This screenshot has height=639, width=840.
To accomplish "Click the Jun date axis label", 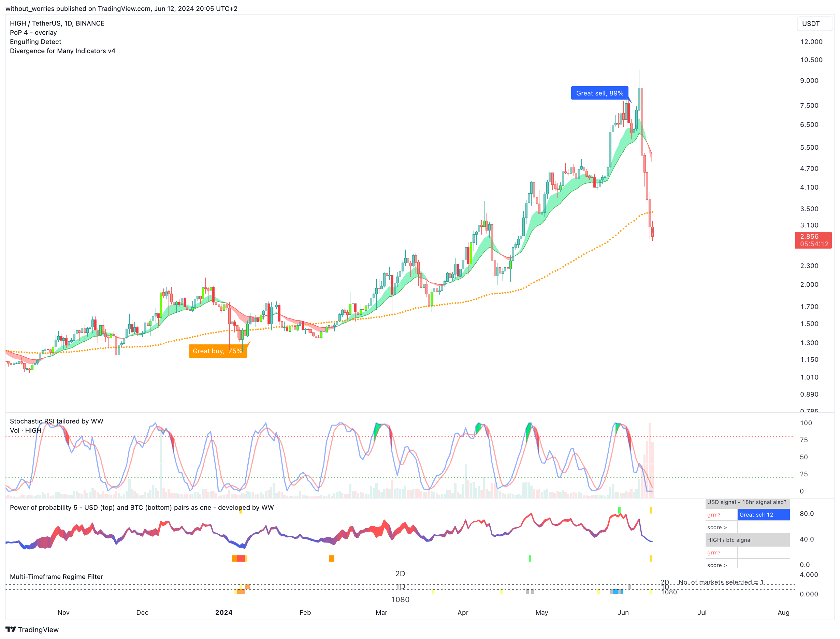I will [623, 612].
